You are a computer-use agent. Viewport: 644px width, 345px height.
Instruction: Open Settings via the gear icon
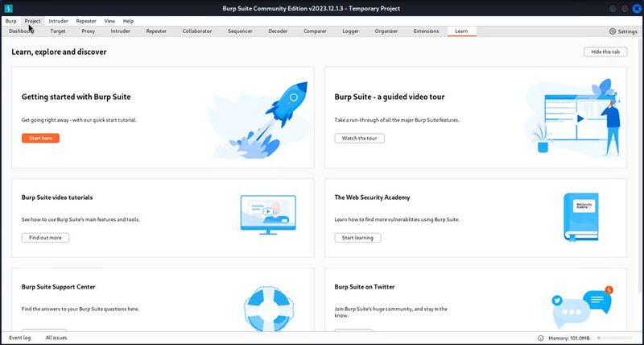(613, 31)
